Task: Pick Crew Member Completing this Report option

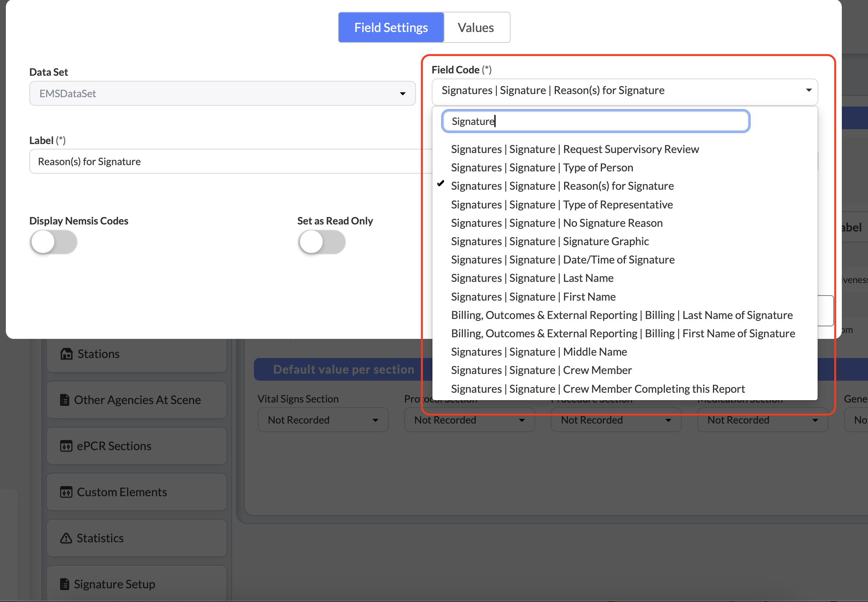Action: coord(598,389)
